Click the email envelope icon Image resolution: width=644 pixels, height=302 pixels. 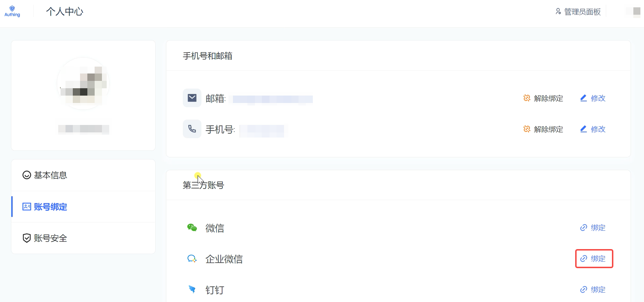click(192, 98)
